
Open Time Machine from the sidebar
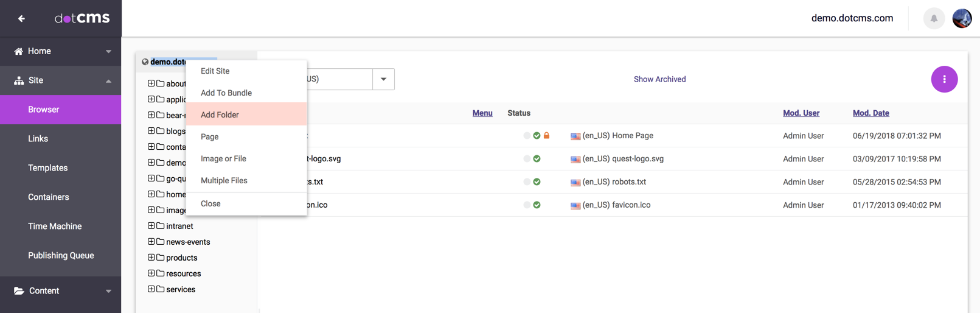click(55, 226)
